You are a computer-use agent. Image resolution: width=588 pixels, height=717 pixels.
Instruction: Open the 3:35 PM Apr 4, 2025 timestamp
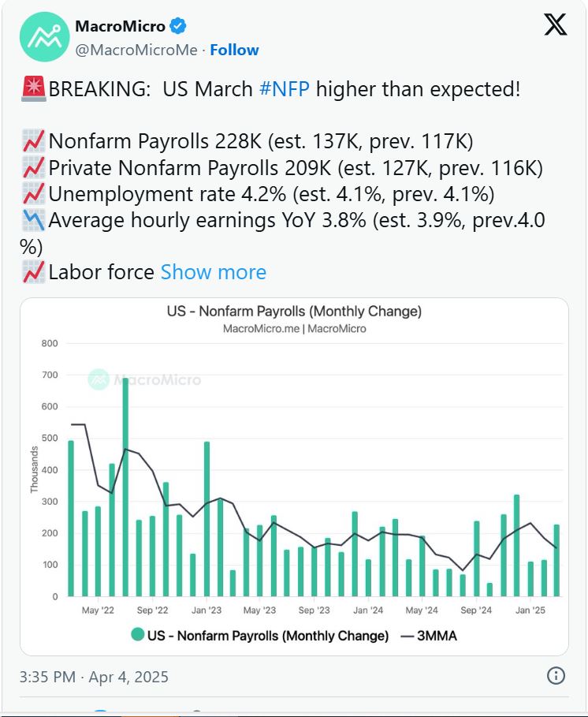[x=94, y=677]
